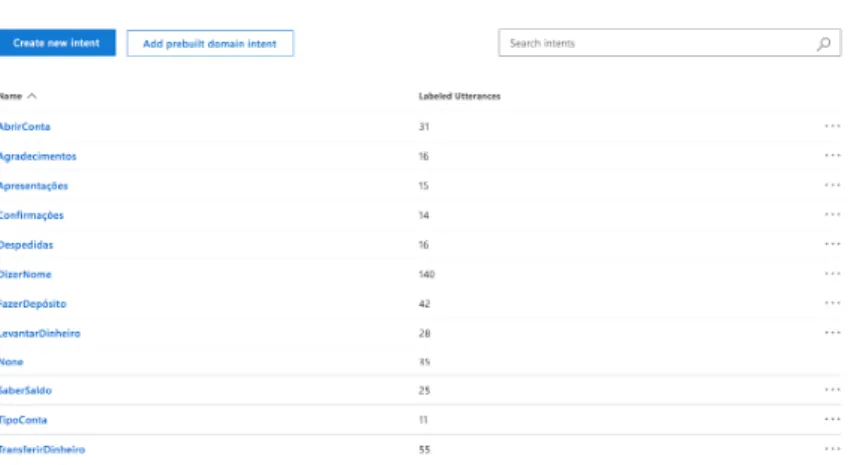Screen dimensions: 848x465
Task: Open the Despedidas row's three-dot options menu
Action: click(x=832, y=244)
